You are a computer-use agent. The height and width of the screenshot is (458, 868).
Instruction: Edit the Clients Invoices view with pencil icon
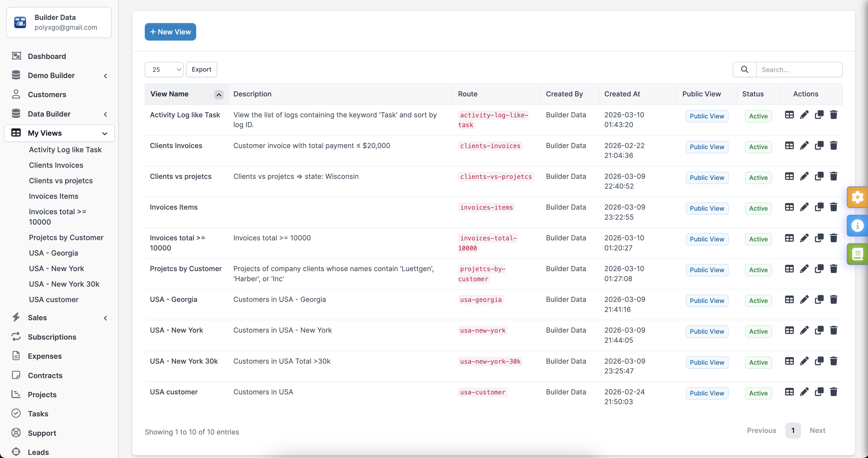[x=804, y=145]
